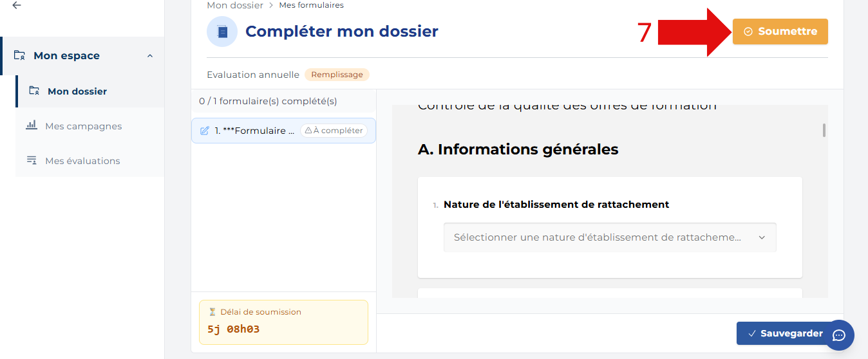The width and height of the screenshot is (868, 359).
Task: Click the À compléter badge
Action: point(334,131)
